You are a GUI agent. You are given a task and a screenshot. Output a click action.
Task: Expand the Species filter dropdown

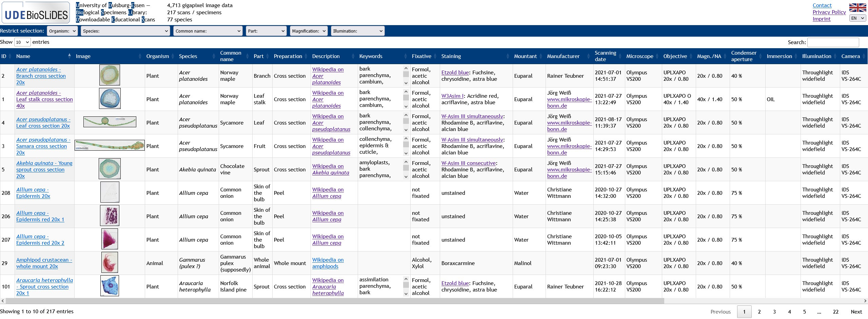125,31
